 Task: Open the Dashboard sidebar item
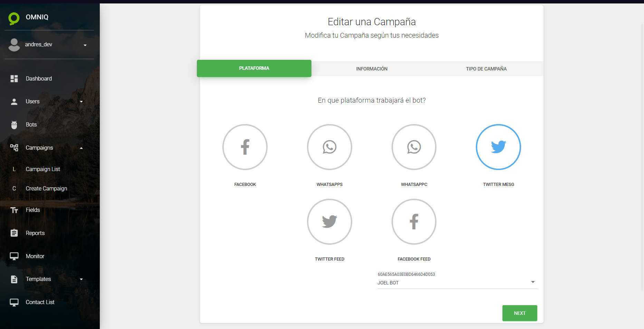coord(39,79)
